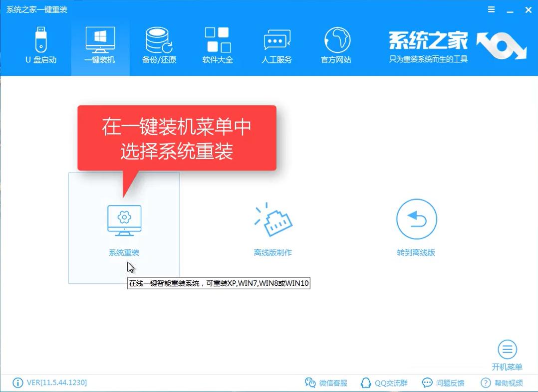Watch the 帮助视频 help video
Screen dimensions: 538x392
coord(502,383)
